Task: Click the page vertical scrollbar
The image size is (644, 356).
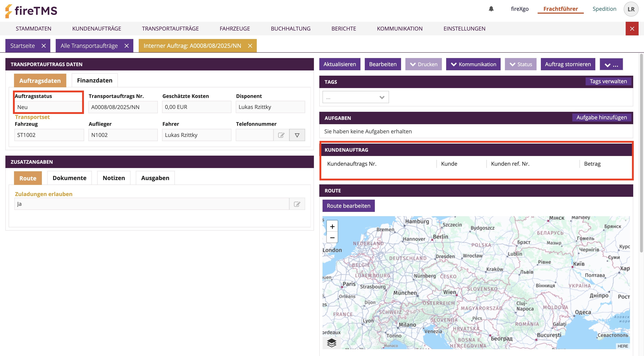Action: click(x=641, y=153)
